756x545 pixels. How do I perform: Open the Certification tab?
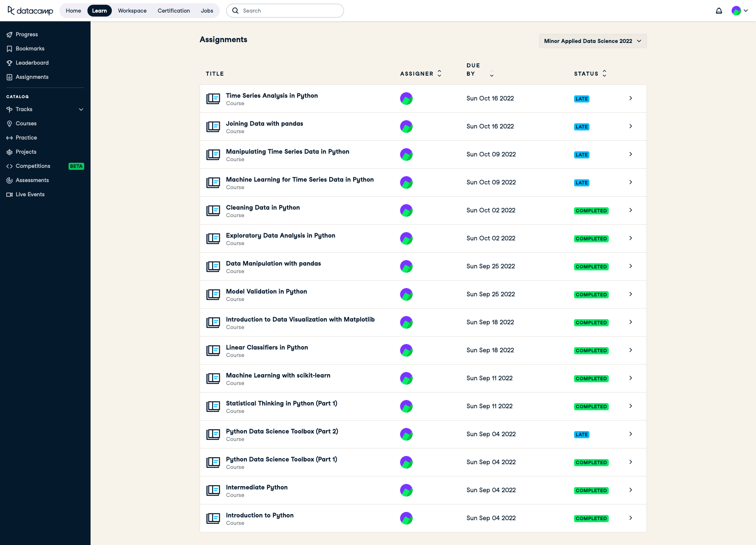click(x=174, y=11)
